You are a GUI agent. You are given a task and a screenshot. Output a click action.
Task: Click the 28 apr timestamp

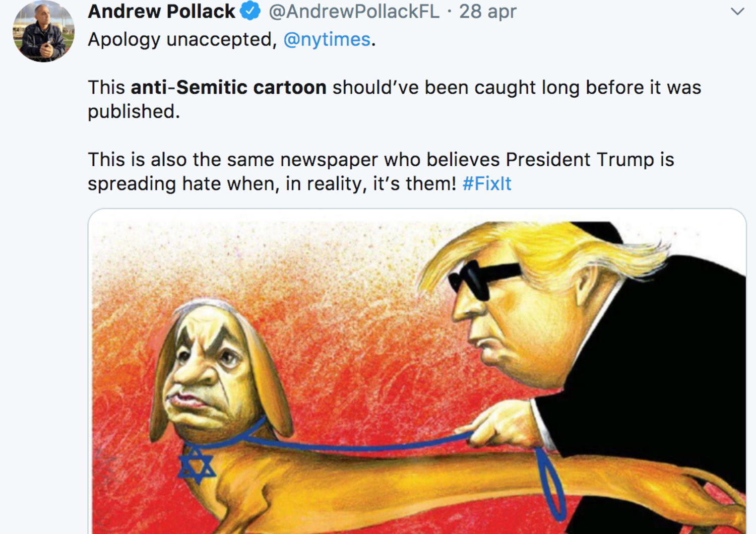pos(487,11)
